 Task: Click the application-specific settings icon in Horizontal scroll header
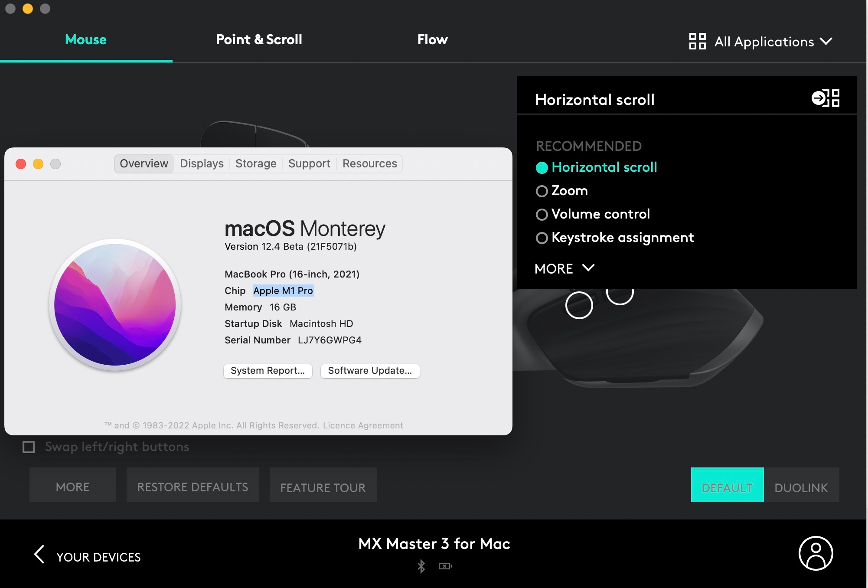coord(825,98)
